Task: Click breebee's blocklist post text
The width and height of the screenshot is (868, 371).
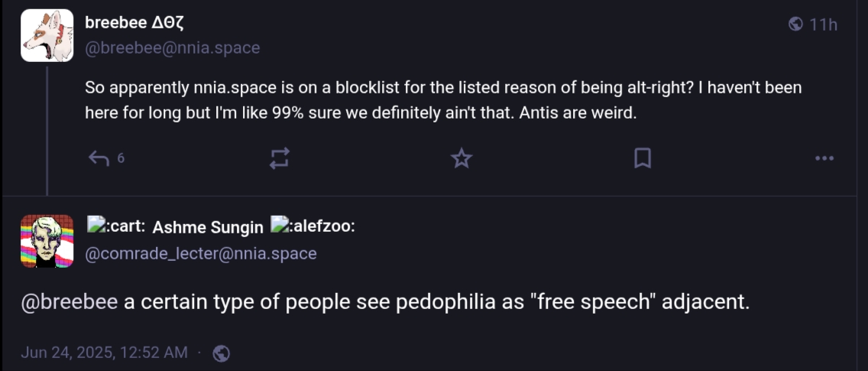Action: pos(443,100)
